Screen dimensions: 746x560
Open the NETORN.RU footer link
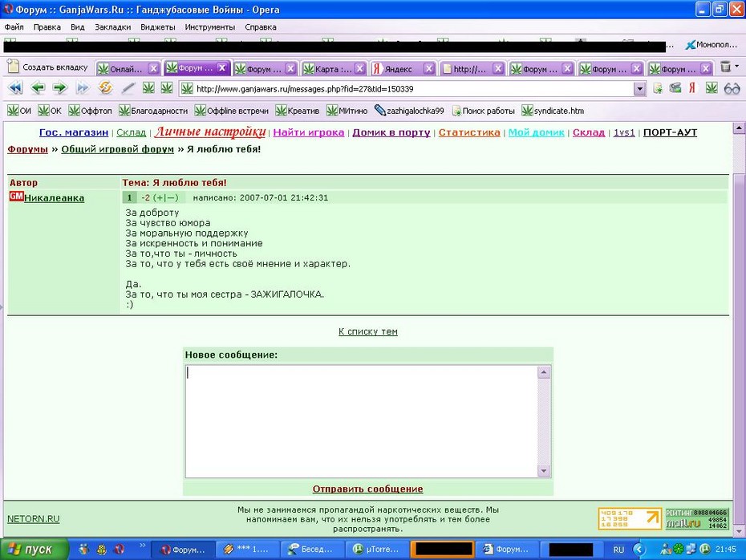[34, 518]
